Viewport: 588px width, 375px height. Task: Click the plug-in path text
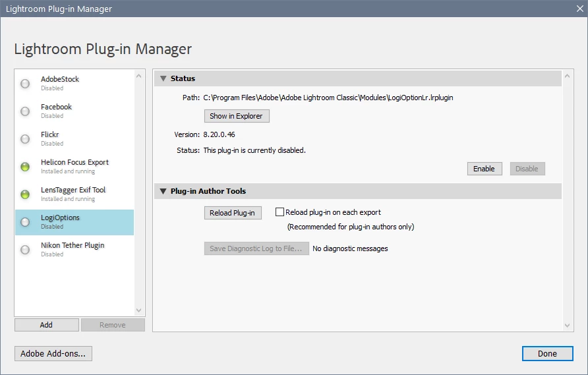pos(328,98)
